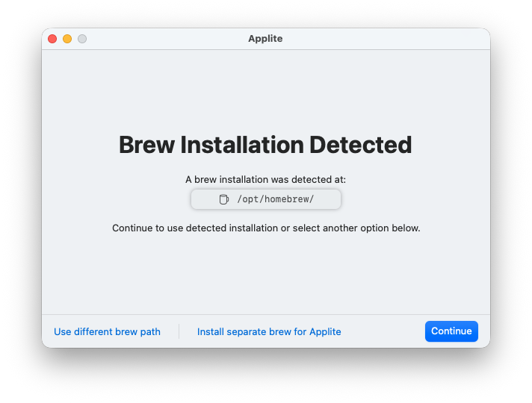The width and height of the screenshot is (532, 403).
Task: Click the Applite window title
Action: [265, 39]
